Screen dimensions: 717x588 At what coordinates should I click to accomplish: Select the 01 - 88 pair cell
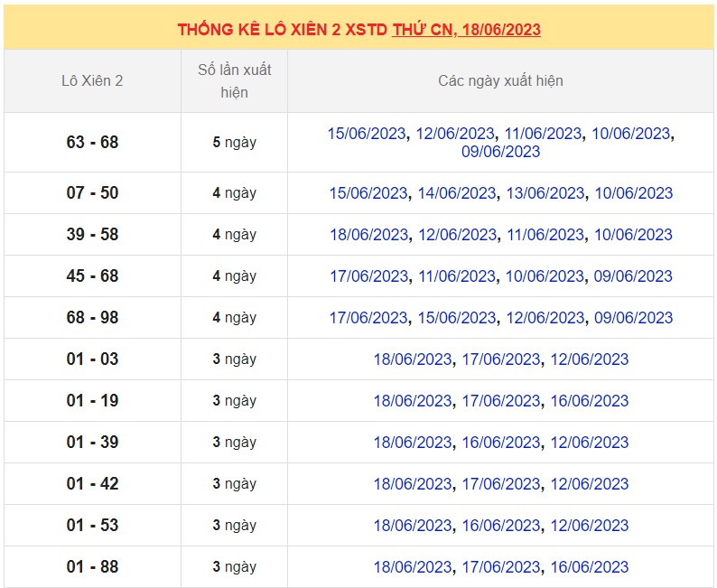pyautogui.click(x=92, y=567)
